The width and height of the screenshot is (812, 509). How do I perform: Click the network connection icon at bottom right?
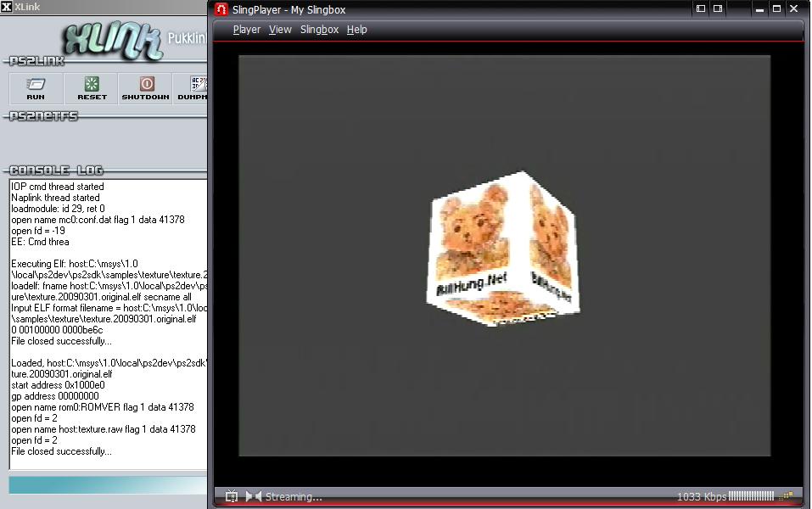787,496
